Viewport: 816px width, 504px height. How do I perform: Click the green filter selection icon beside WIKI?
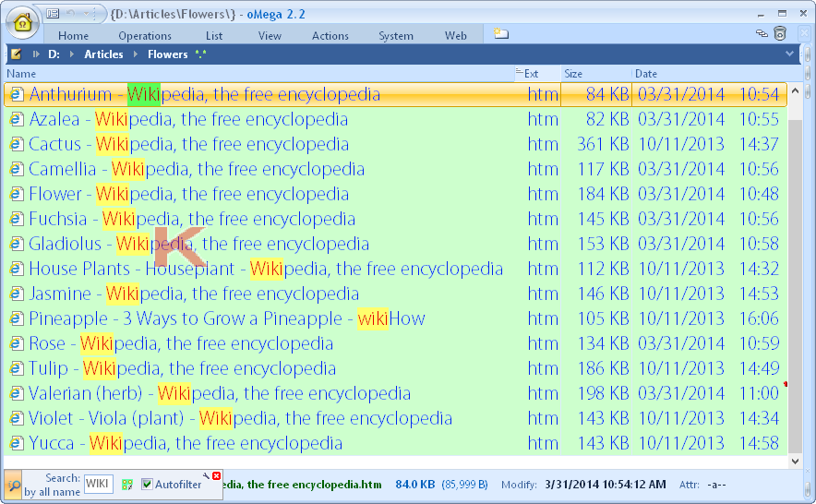(x=127, y=485)
